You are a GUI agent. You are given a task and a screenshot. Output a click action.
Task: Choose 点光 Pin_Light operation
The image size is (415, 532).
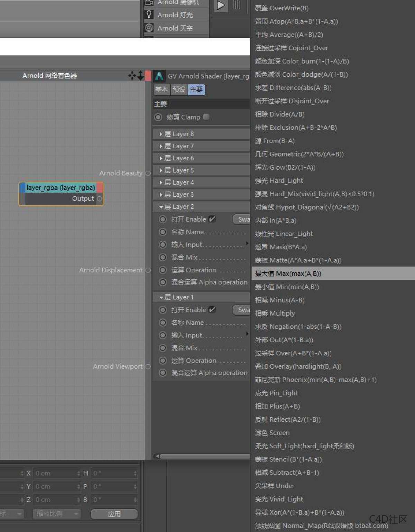click(x=332, y=393)
